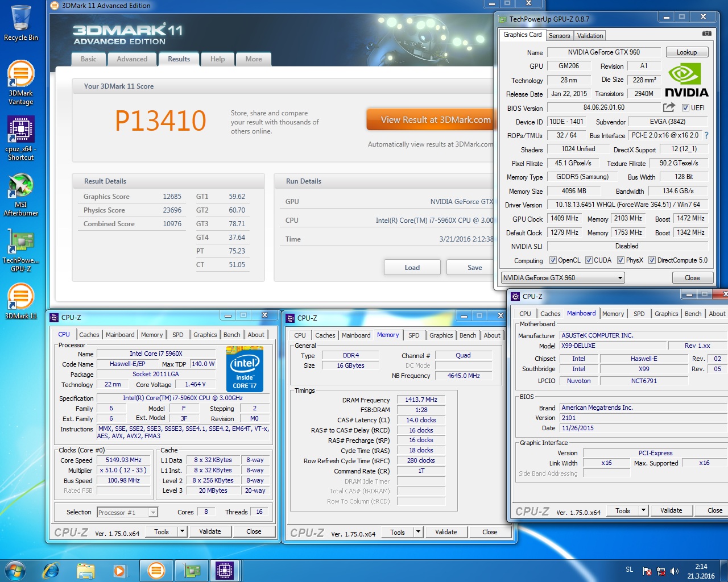This screenshot has height=582, width=728.
Task: Launch 3DMark Vantage desktop shortcut
Action: point(20,83)
